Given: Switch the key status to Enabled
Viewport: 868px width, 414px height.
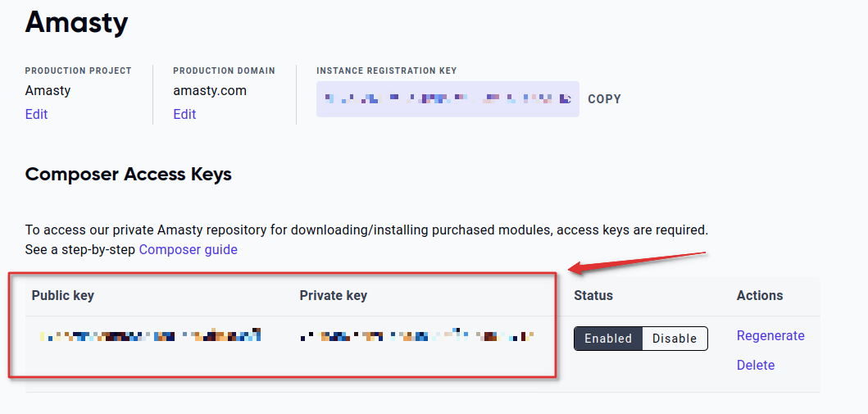Looking at the screenshot, I should point(608,339).
